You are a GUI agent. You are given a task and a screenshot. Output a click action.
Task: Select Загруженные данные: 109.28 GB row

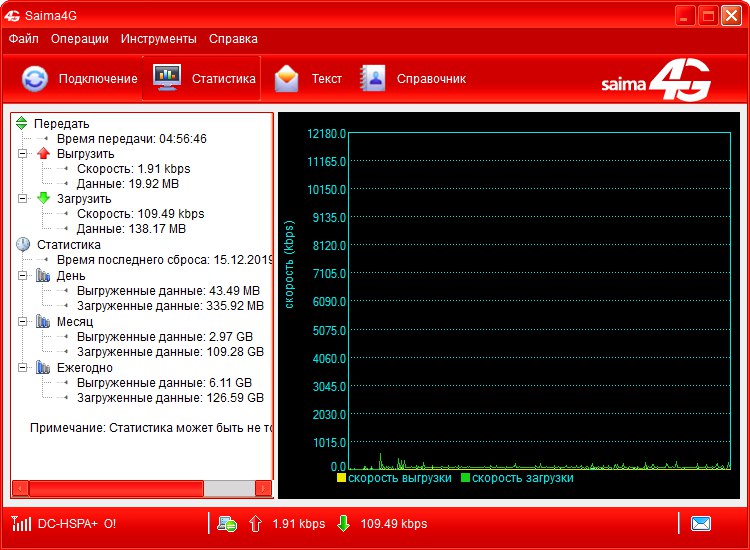(x=170, y=352)
